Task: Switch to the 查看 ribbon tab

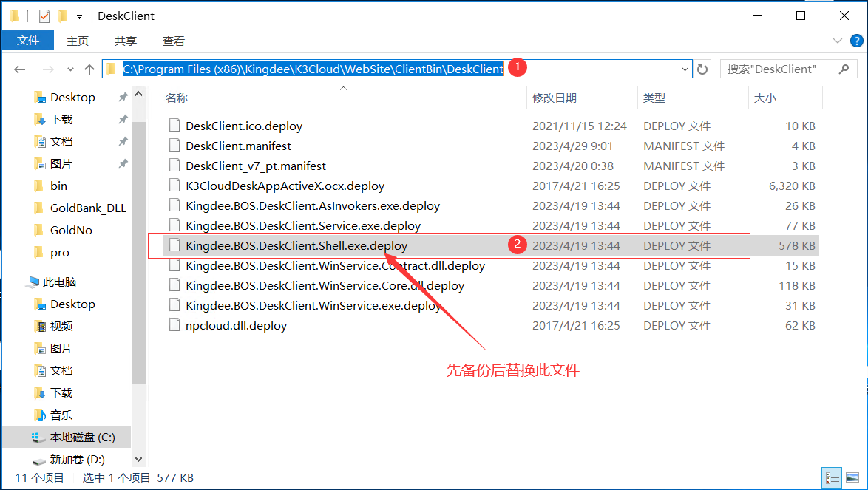Action: click(x=173, y=41)
